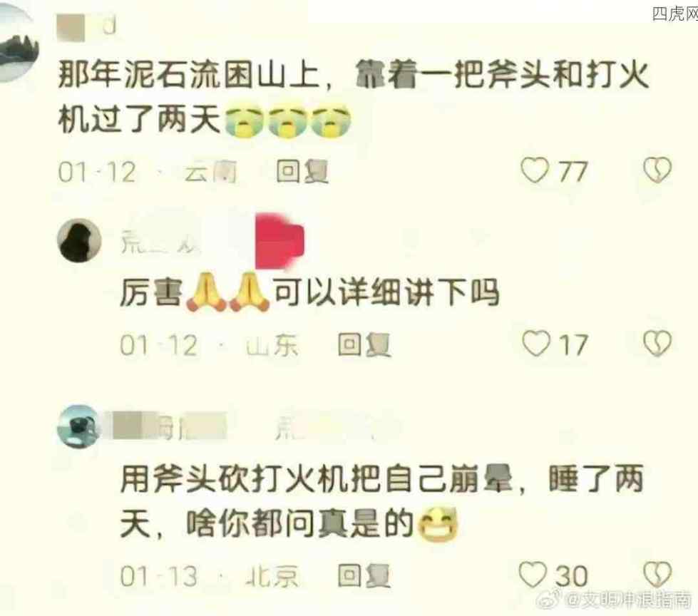Open the third commenter's blurred username
Viewport: 698px width, 616px height.
pos(169,426)
